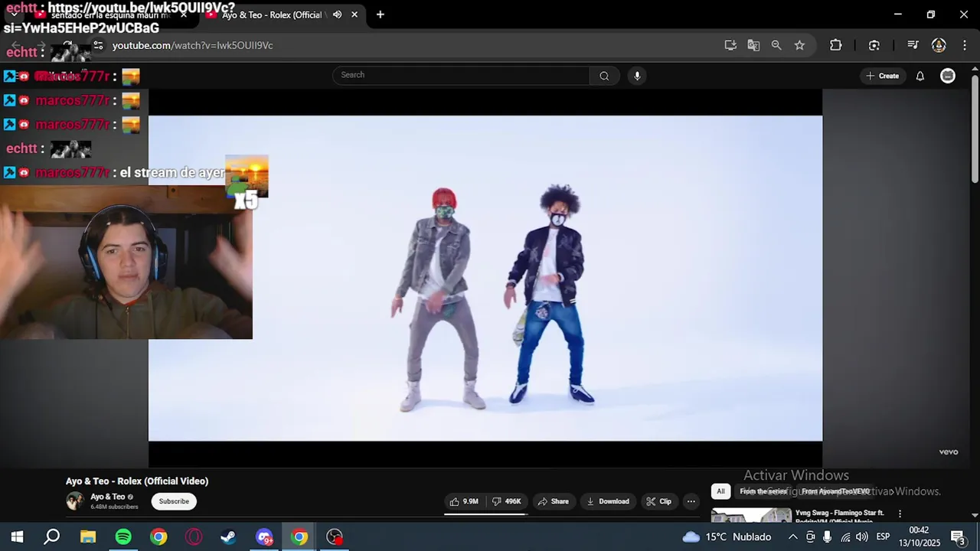Open the Ayo & Teo channel avatar
Image resolution: width=980 pixels, height=551 pixels.
pos(75,501)
